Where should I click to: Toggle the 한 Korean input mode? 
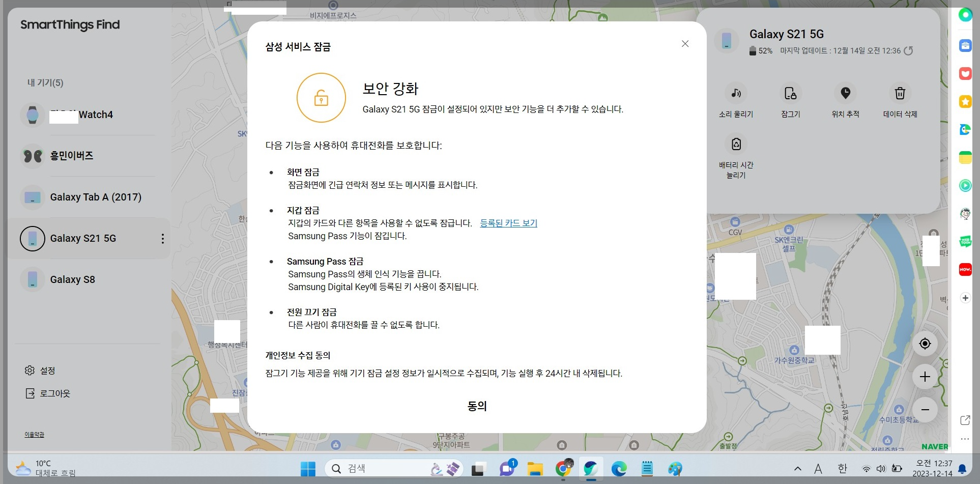(x=842, y=469)
